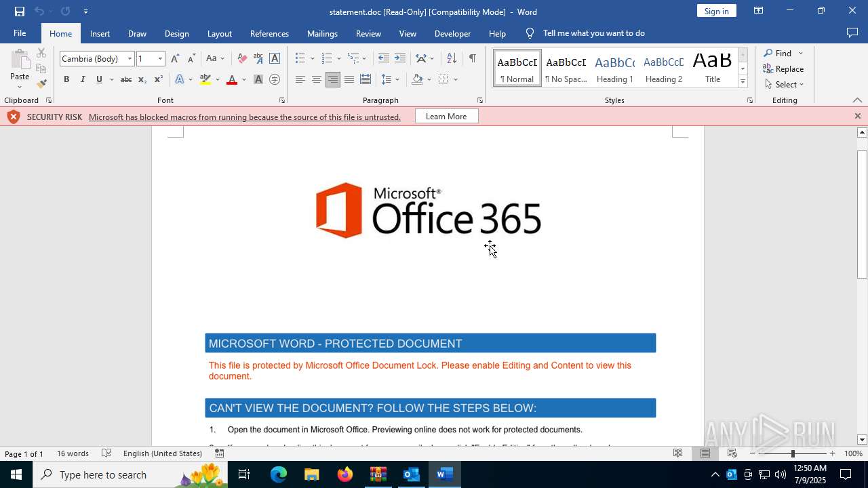This screenshot has height=488, width=868.
Task: Increase font size with Grow Font icon
Action: click(x=175, y=58)
